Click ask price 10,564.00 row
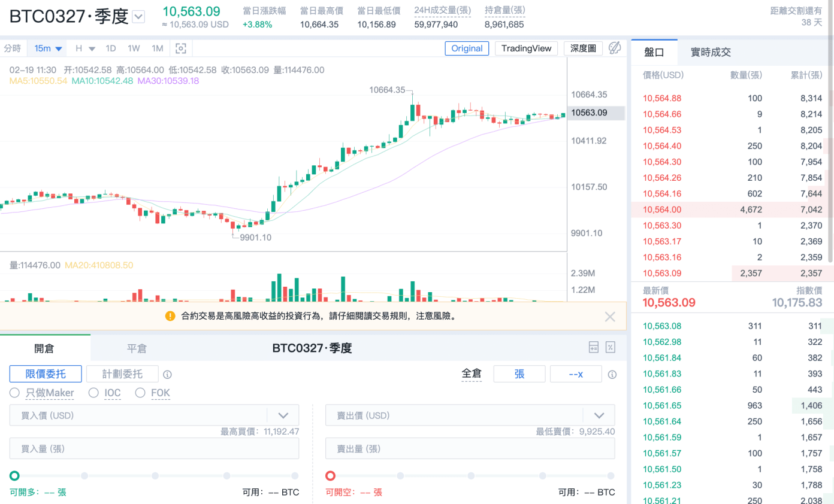The height and width of the screenshot is (504, 834). click(732, 210)
